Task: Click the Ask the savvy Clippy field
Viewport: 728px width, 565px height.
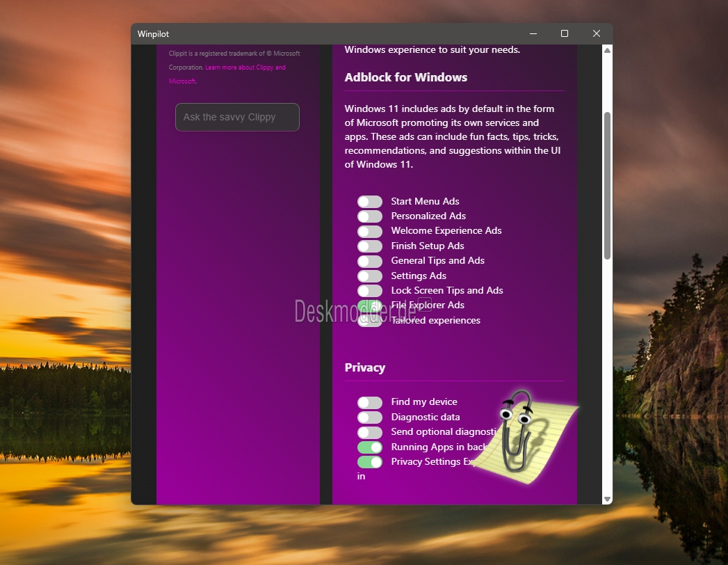Action: tap(237, 117)
